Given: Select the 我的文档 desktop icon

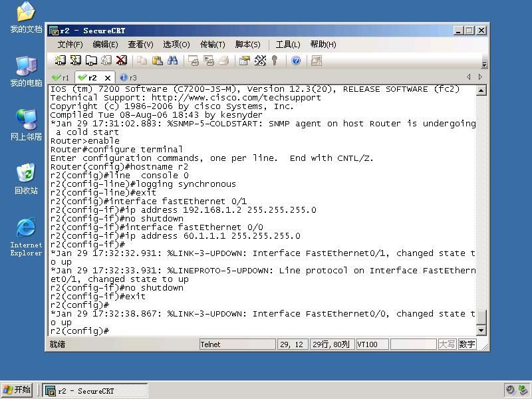Looking at the screenshot, I should click(x=26, y=18).
